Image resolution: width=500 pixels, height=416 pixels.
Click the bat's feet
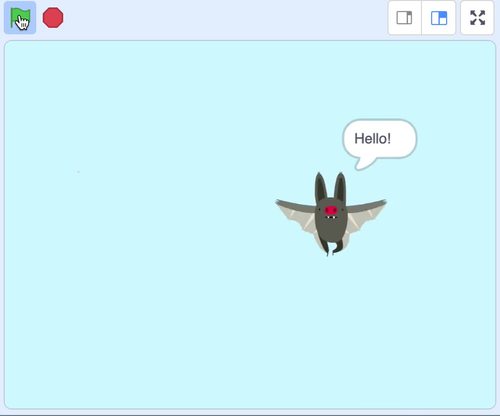pos(333,248)
